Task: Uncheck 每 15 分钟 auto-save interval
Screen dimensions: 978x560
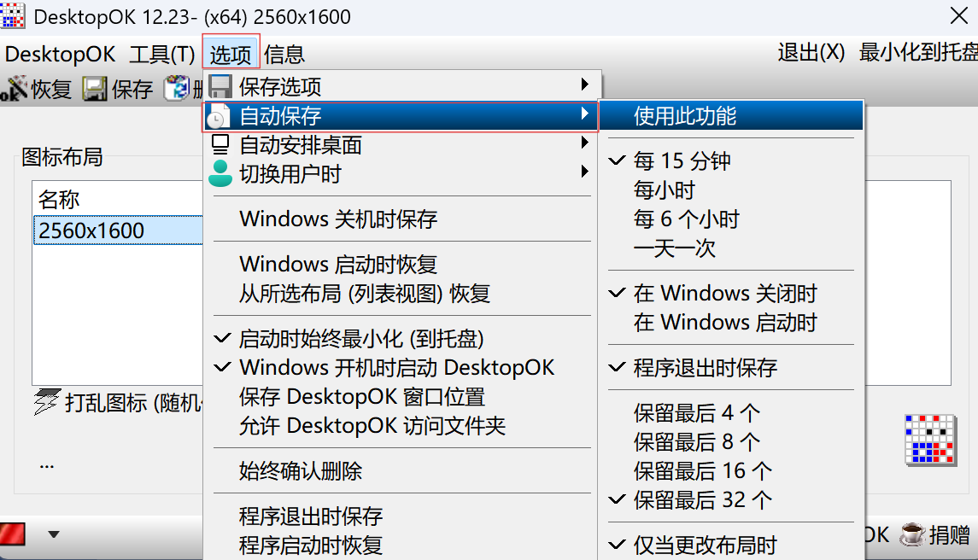Action: coord(682,161)
